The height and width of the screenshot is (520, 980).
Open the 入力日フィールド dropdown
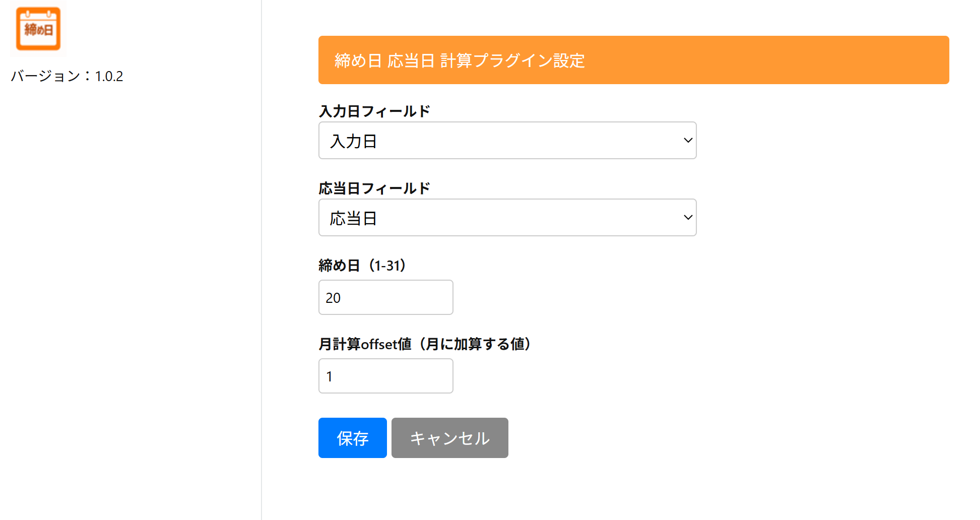click(507, 141)
